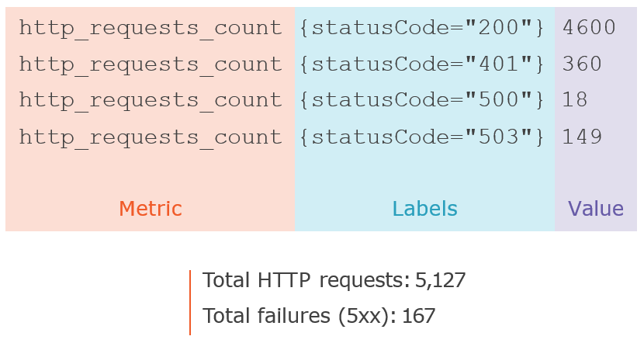Viewport: 644px width, 364px height.
Task: Click http_requests_count metric in the statusCode 200 row
Action: coord(151,29)
